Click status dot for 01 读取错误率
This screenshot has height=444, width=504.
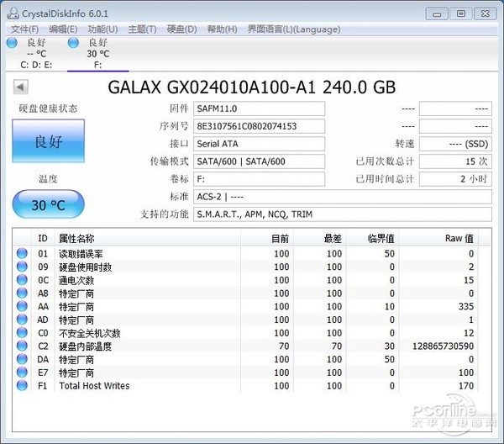(x=22, y=253)
